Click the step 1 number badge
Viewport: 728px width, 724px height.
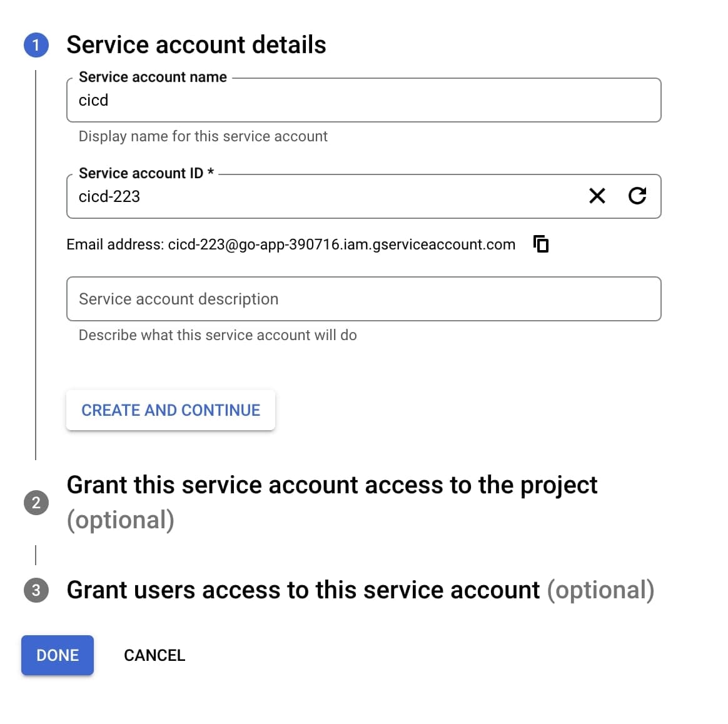tap(36, 45)
